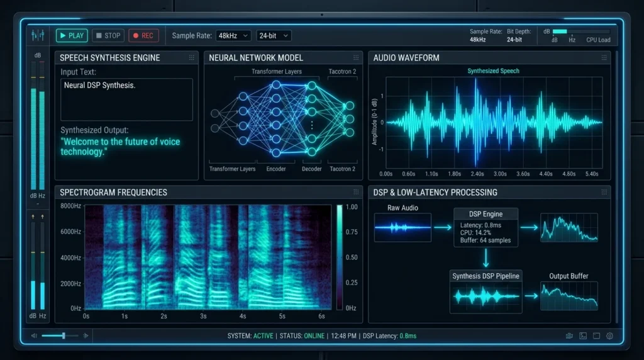Click the DSP Engine block

[486, 227]
